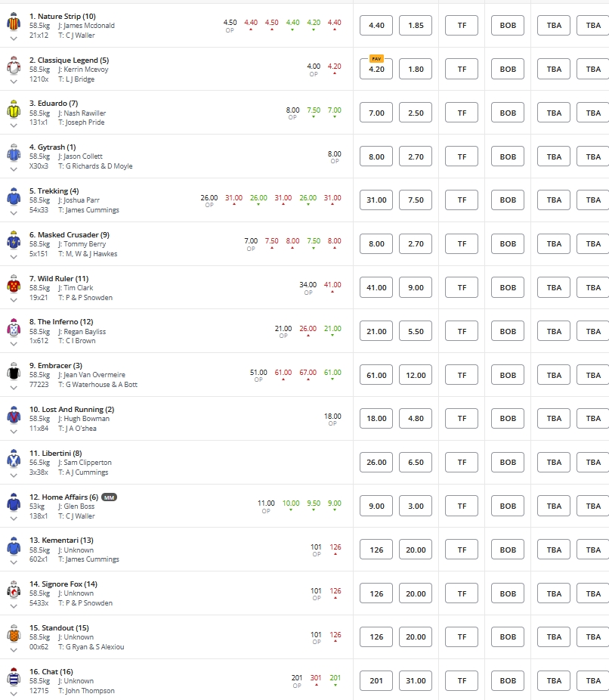
Task: Click Chat's striped jockey silks icon
Action: 14,677
